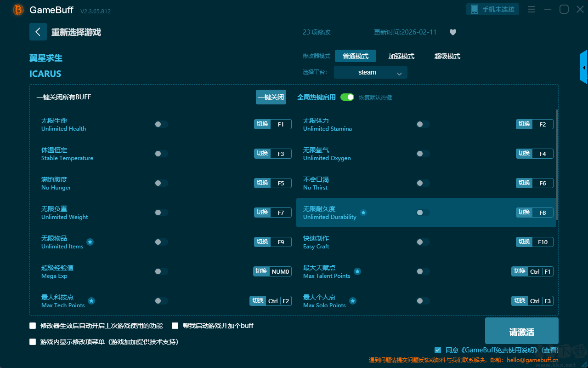Change hotkey Ctrl F2 for Max Tech Points
The height and width of the screenshot is (368, 588).
pos(271,301)
